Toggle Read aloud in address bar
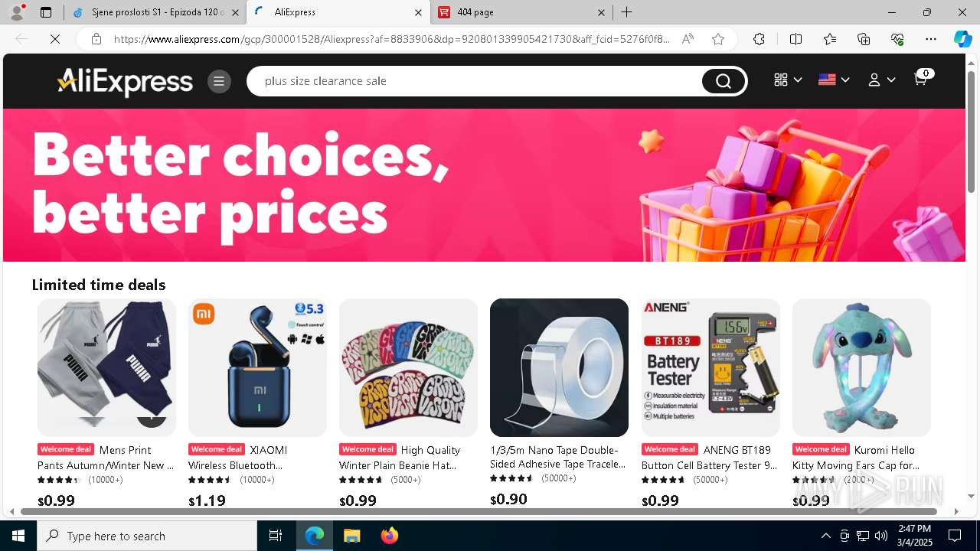Viewport: 980px width, 551px height. (x=688, y=39)
